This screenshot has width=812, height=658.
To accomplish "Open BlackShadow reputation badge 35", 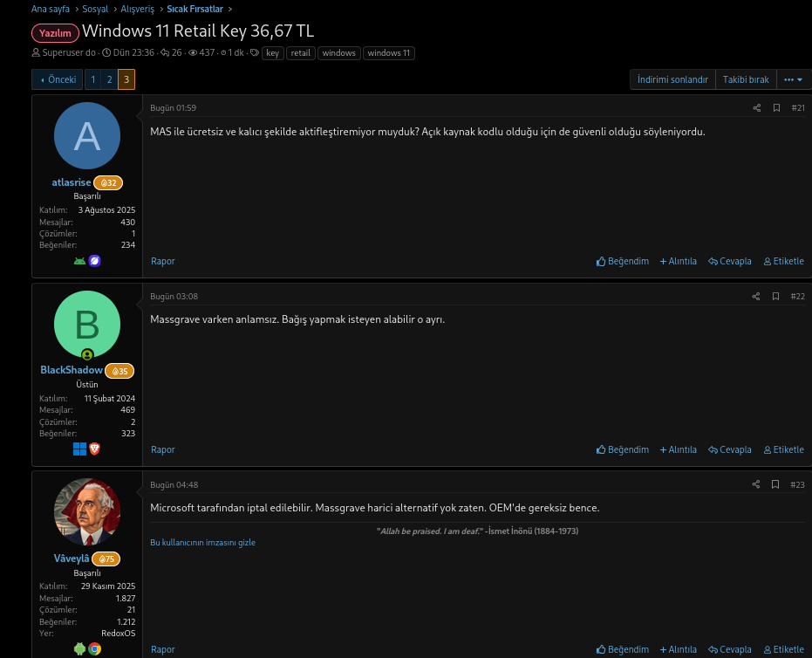I will (119, 371).
